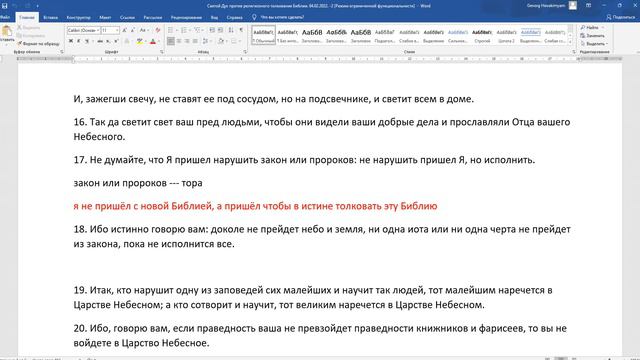This screenshot has width=640, height=360.
Task: Expand the styles gallery More arrow
Action: click(x=570, y=42)
